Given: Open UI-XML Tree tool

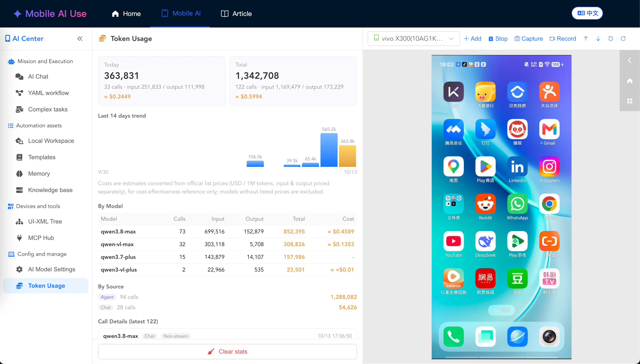Looking at the screenshot, I should [x=46, y=221].
